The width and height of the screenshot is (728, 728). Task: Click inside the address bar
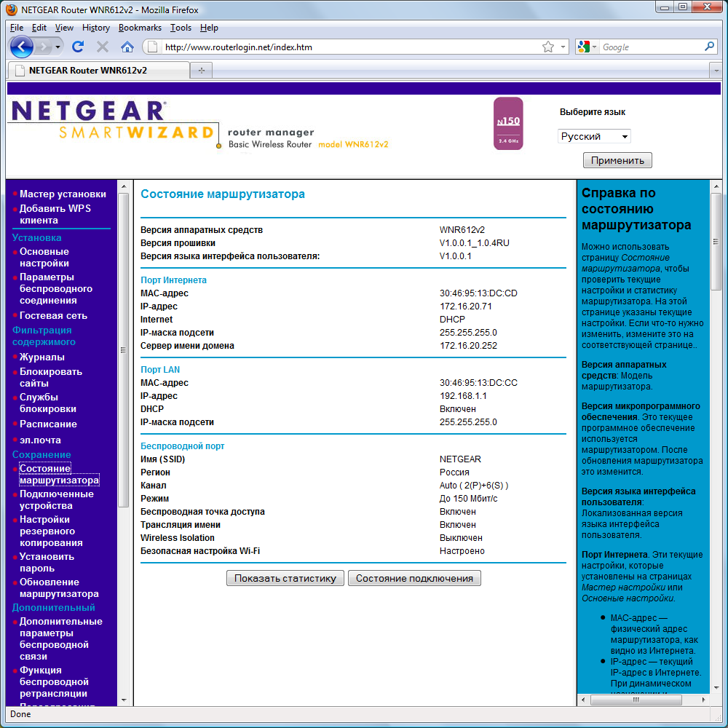pos(328,46)
